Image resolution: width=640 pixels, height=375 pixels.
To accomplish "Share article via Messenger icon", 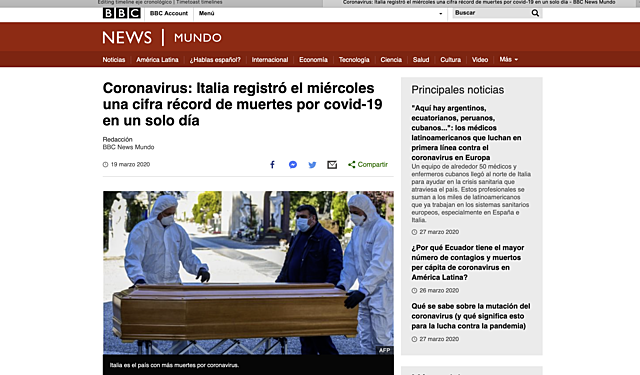I will [x=293, y=164].
